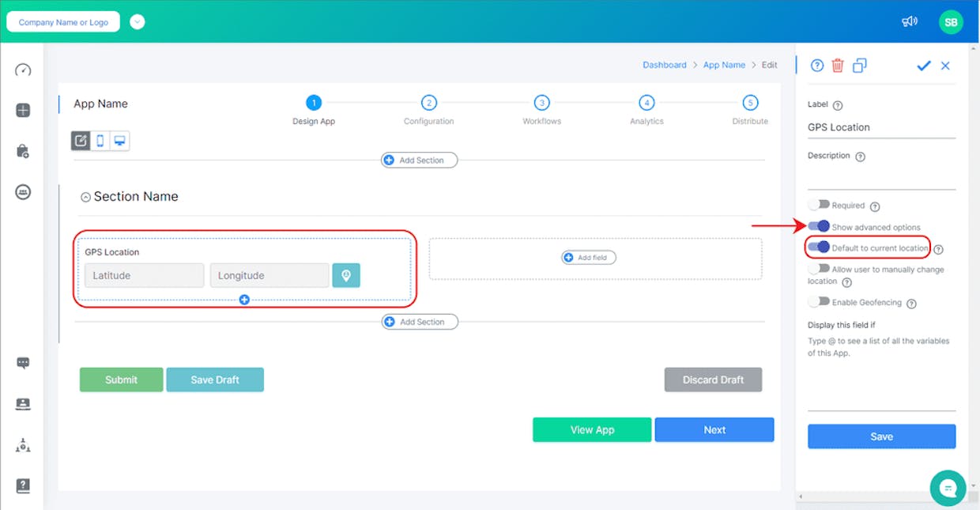Save the field properties

(x=881, y=436)
